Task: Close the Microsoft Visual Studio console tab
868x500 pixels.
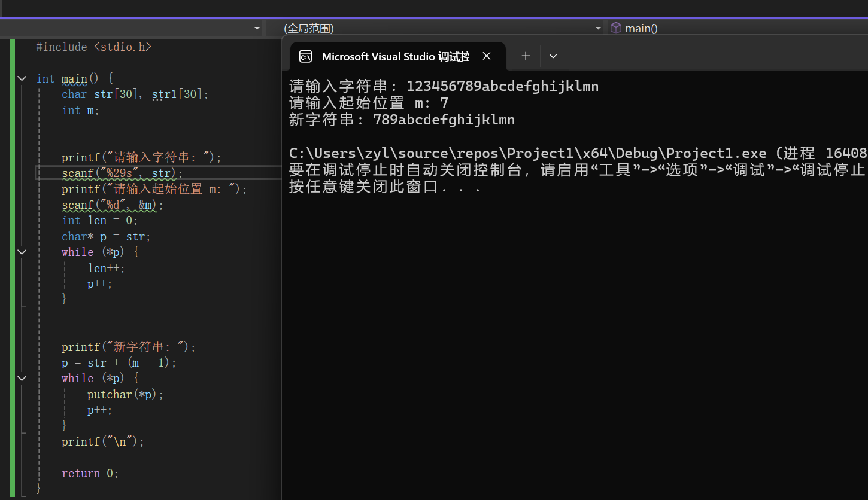Action: 487,56
